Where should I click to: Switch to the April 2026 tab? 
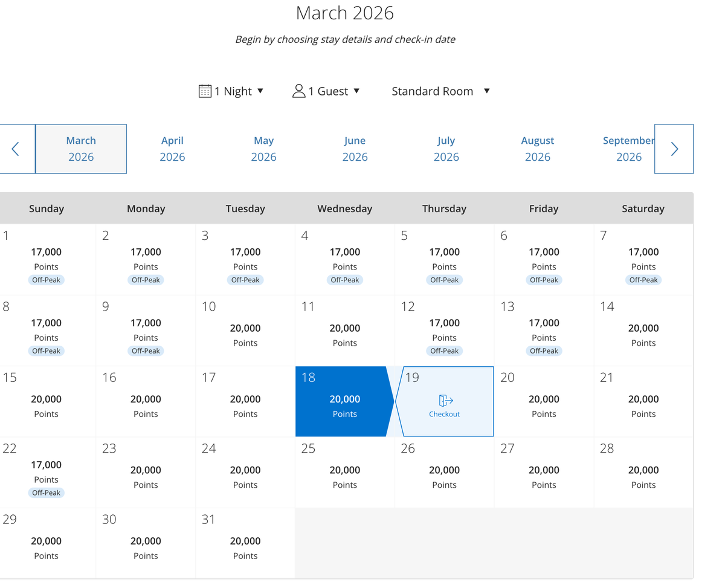[172, 149]
